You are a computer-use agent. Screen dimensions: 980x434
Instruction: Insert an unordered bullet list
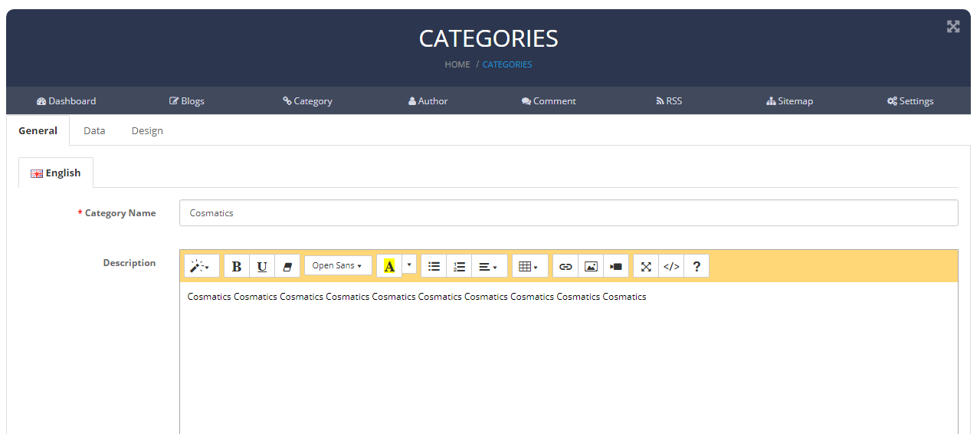pyautogui.click(x=434, y=266)
